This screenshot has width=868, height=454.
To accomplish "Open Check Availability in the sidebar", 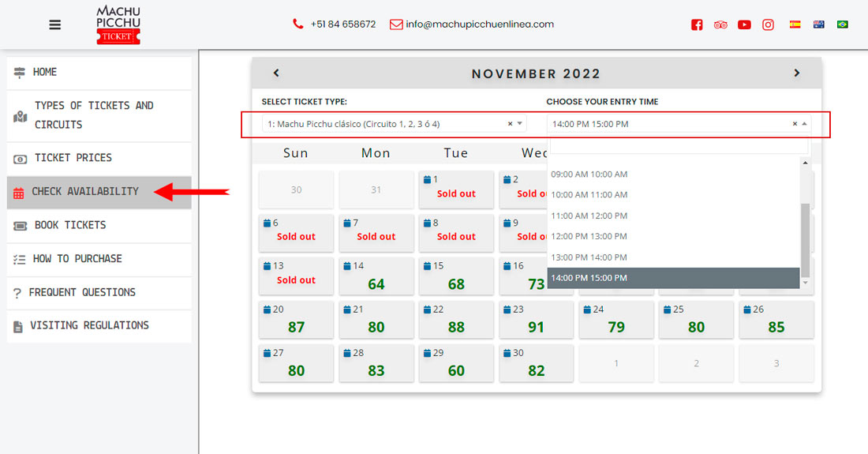I will 85,192.
